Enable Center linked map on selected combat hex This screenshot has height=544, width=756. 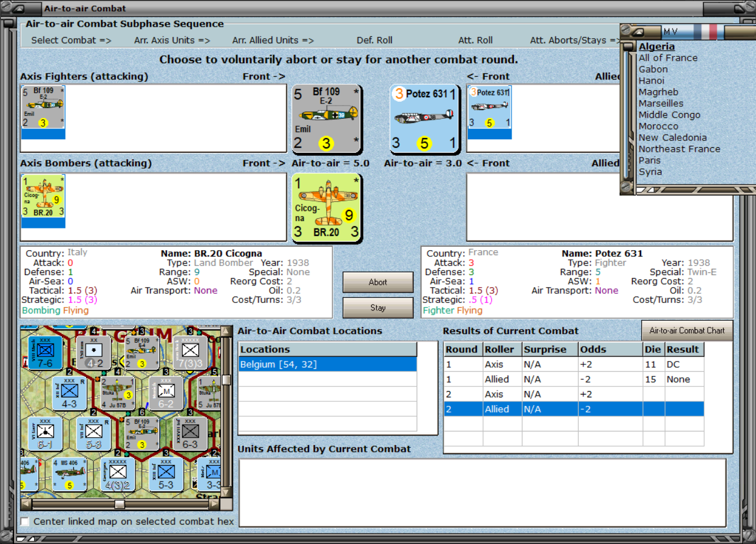24,521
